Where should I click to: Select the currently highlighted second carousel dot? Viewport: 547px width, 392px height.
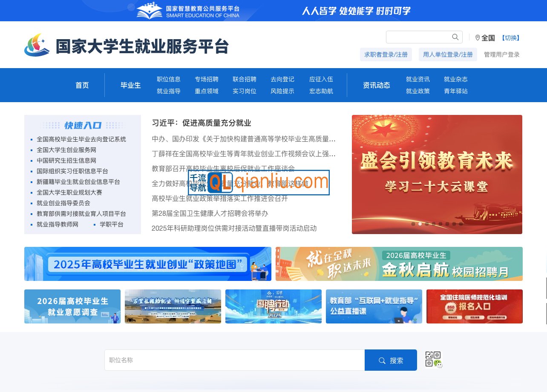(420, 224)
